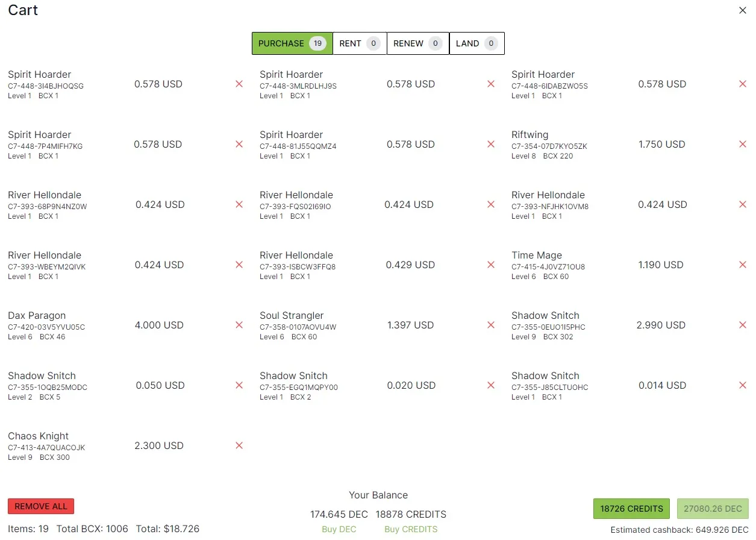Click the Total: $18.726 text
Viewport: 756px width, 540px height.
click(167, 529)
